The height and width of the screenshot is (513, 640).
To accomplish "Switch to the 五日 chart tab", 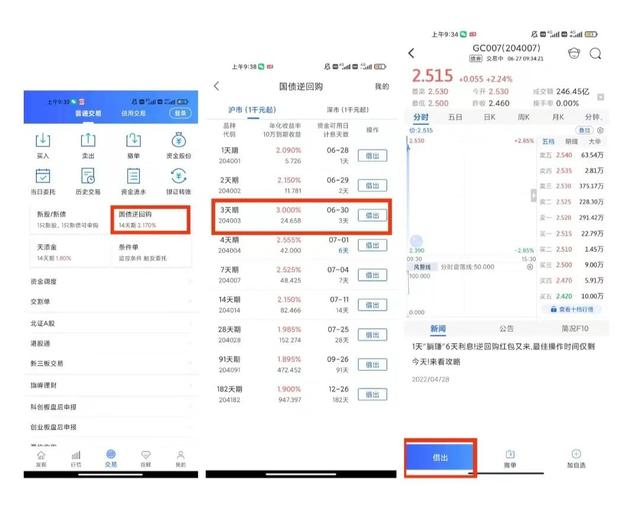I will coord(455,118).
